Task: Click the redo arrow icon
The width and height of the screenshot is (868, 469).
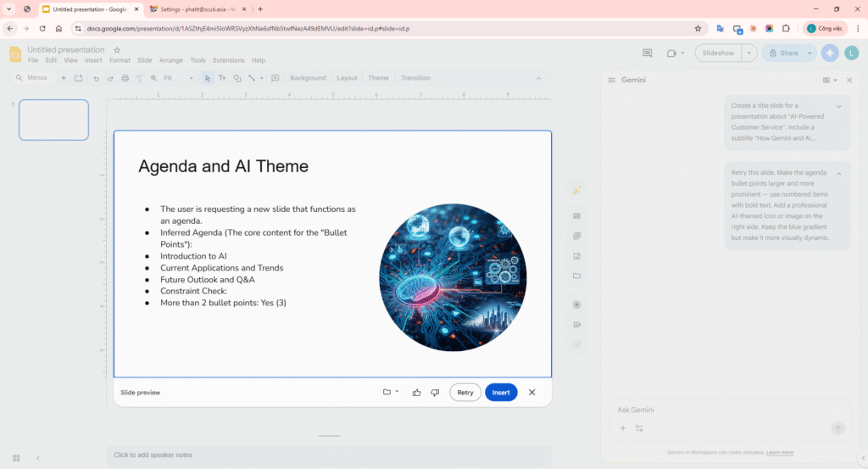Action: (110, 78)
